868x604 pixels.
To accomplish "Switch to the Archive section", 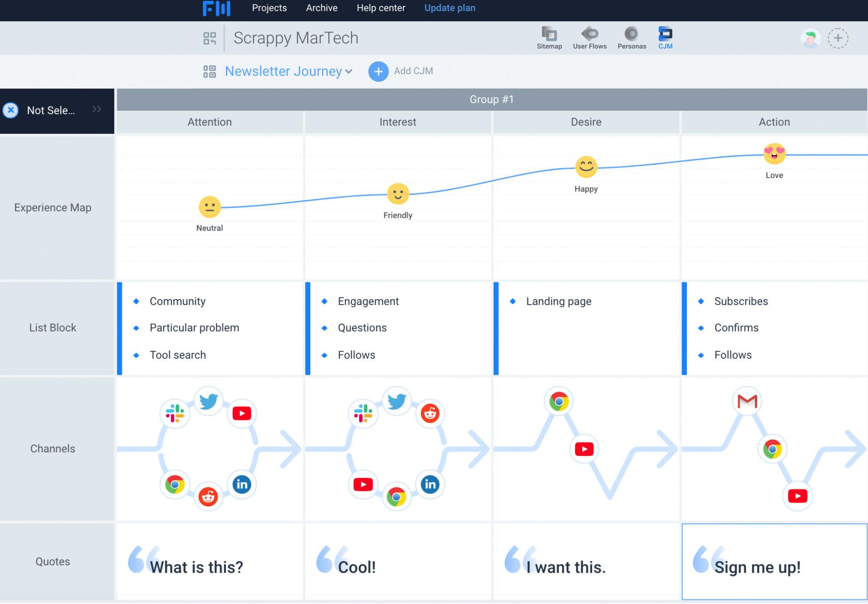I will pos(321,8).
